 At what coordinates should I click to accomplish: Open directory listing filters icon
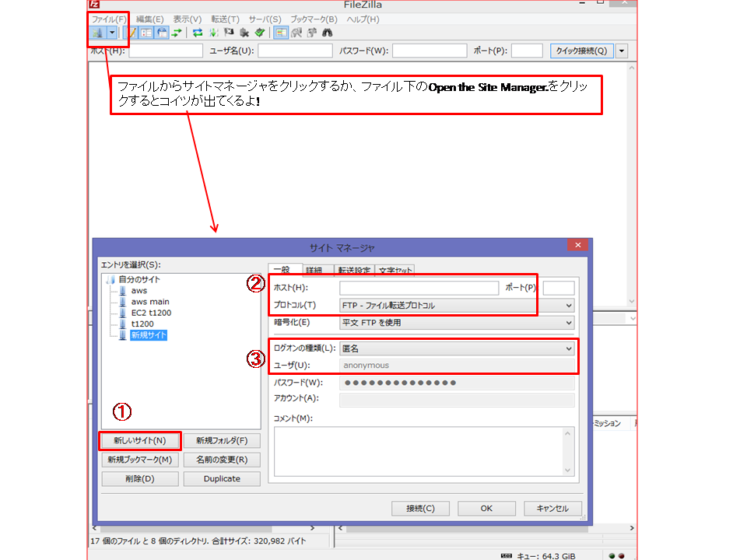click(281, 33)
